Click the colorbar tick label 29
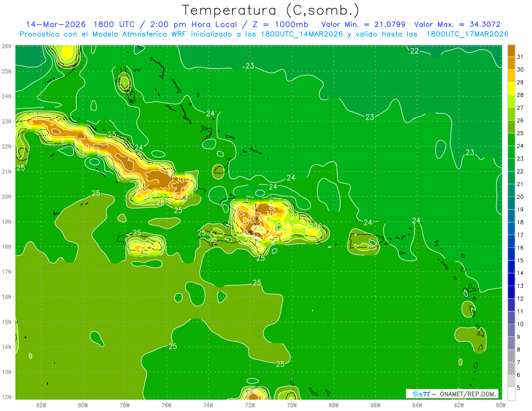 pos(520,82)
